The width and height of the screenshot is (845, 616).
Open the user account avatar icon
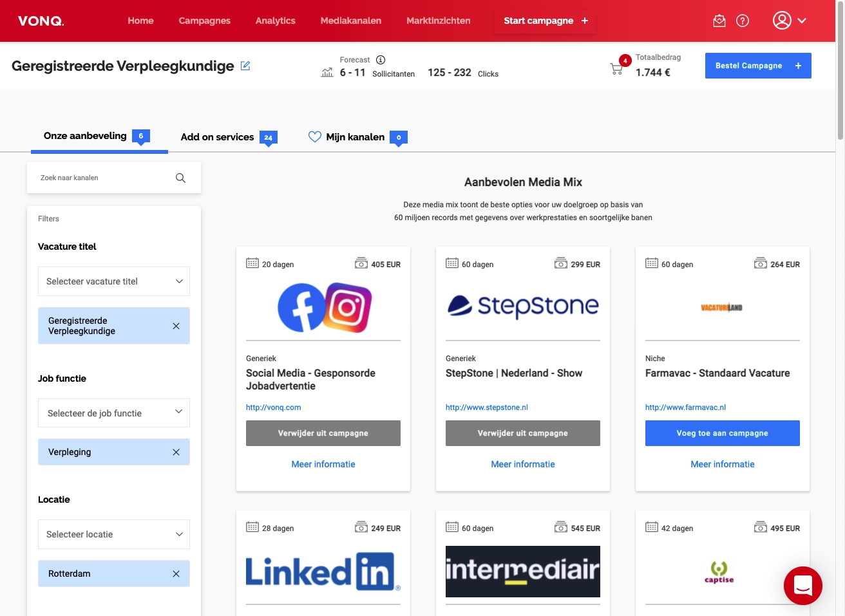(x=782, y=21)
